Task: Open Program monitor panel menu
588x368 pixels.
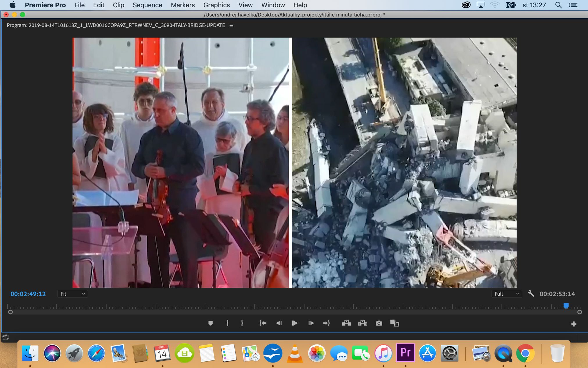Action: tap(232, 25)
